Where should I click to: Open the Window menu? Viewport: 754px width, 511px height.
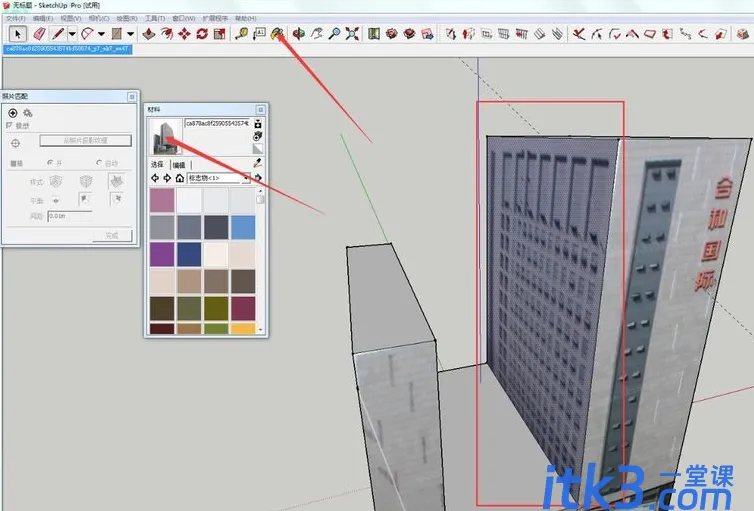tap(184, 18)
